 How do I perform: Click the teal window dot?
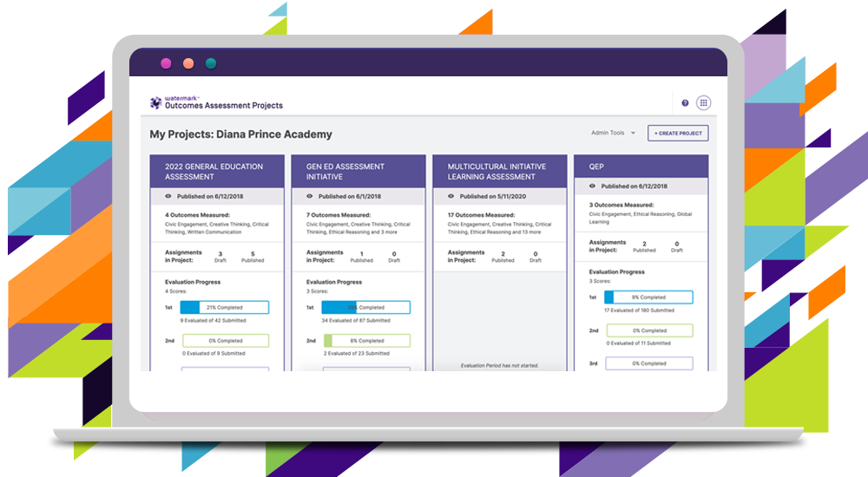coord(211,63)
